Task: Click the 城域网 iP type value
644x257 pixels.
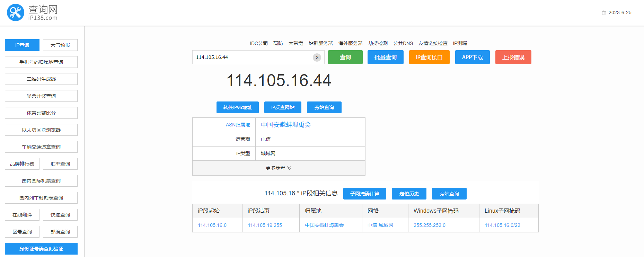Action: [268, 153]
